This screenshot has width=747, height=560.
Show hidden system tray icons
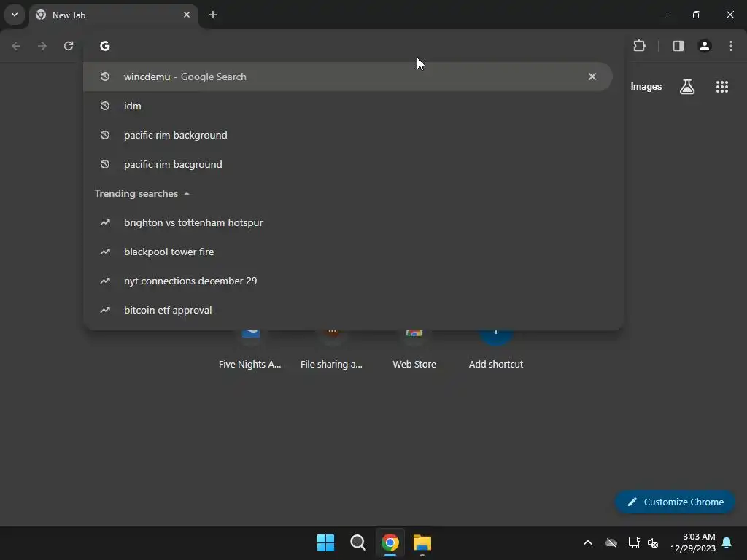pos(588,542)
